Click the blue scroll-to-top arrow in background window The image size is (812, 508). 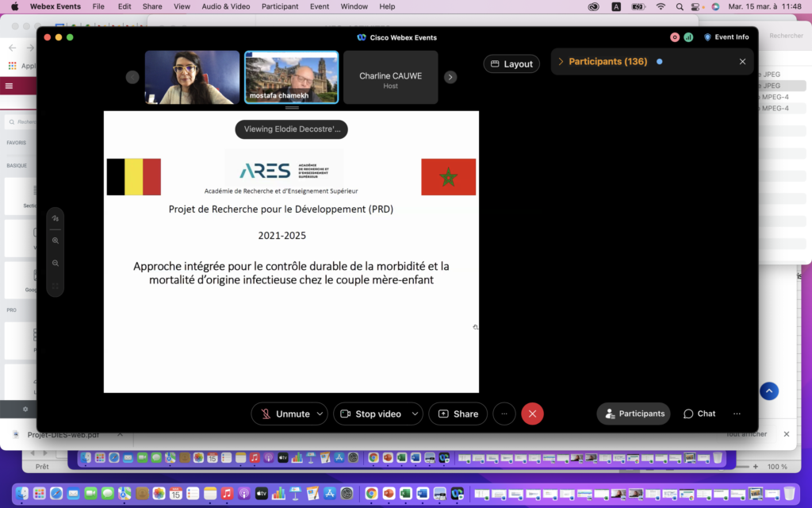click(x=769, y=391)
